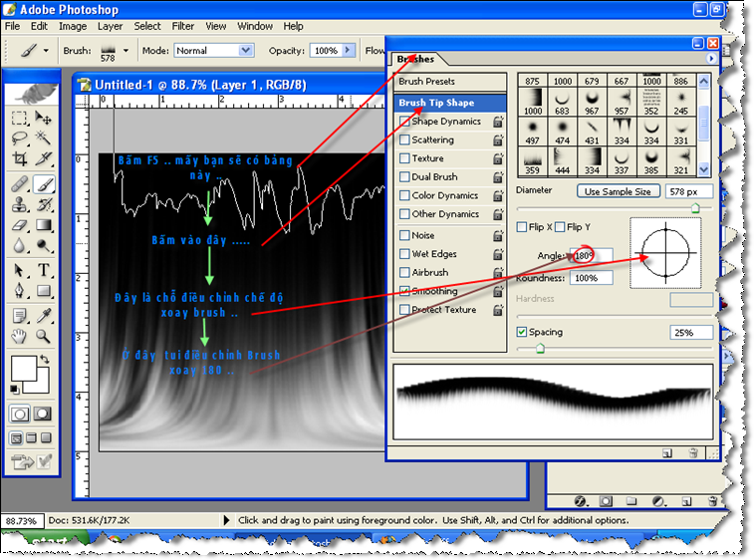Select the History Brush tool
This screenshot has width=754, height=560.
point(43,205)
